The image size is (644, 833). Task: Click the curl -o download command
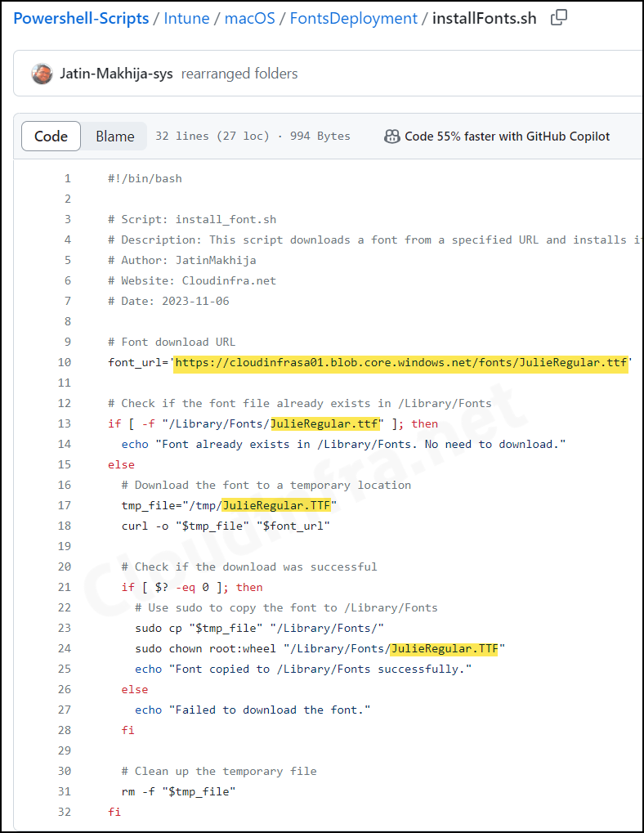point(226,526)
